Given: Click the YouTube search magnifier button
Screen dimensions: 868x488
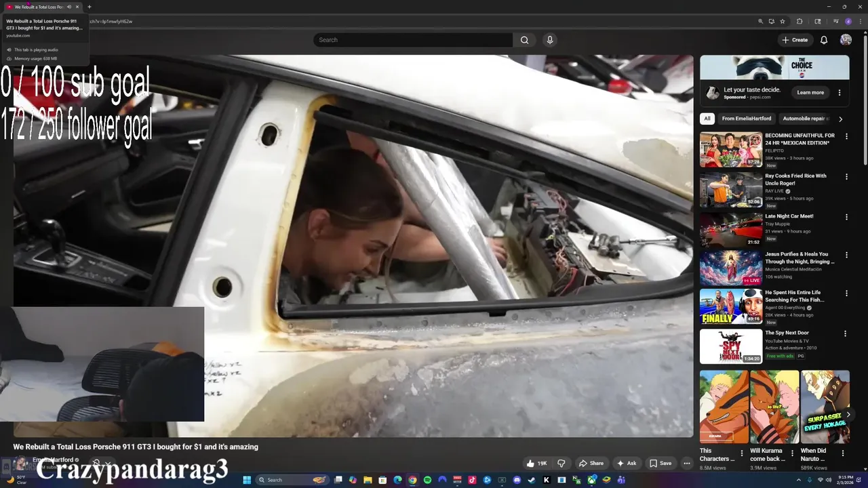Looking at the screenshot, I should [524, 40].
